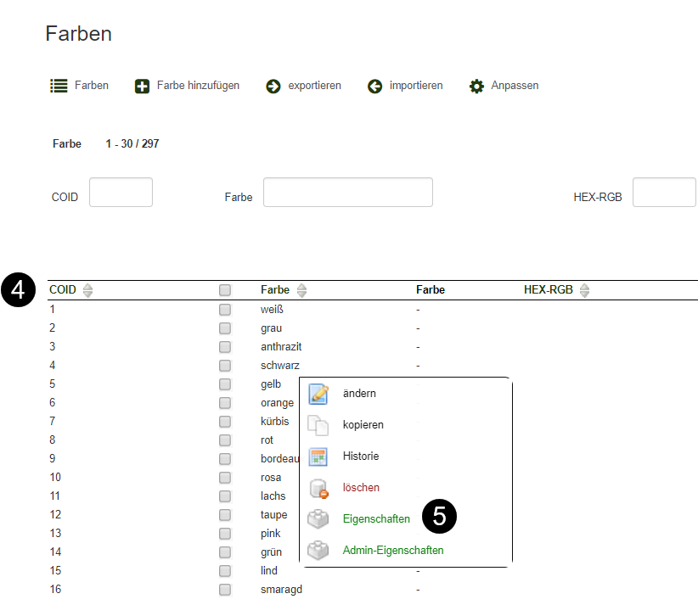Viewport: 698px width, 616px height.
Task: Click the calendar icon beside Historie
Action: coord(318,456)
